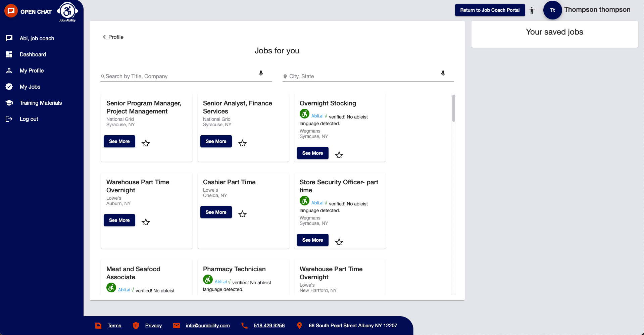Star the Overnight Stocking job

tap(339, 155)
